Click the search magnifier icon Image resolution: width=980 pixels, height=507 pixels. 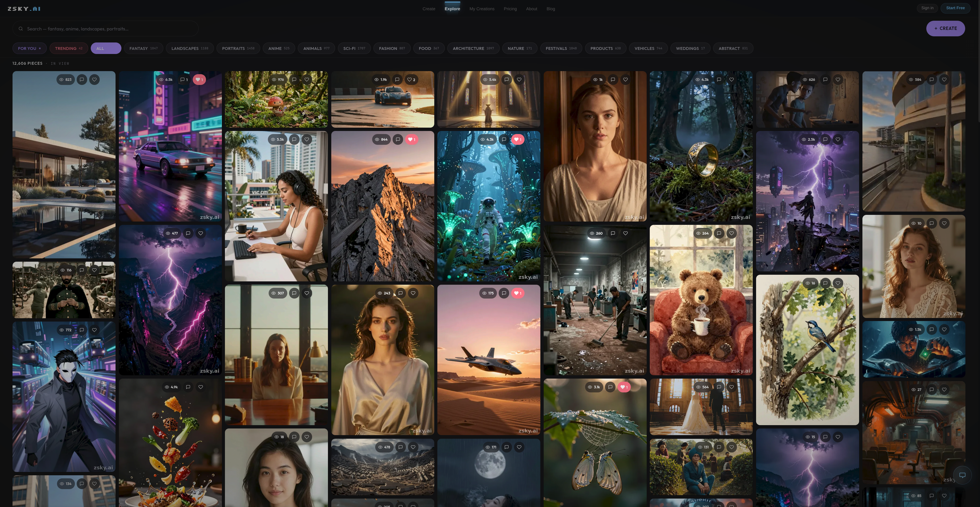(20, 29)
